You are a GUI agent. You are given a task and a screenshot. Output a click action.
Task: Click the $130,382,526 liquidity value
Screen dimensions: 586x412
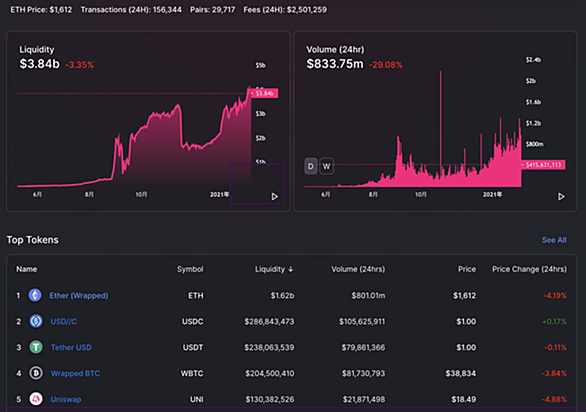coord(269,399)
